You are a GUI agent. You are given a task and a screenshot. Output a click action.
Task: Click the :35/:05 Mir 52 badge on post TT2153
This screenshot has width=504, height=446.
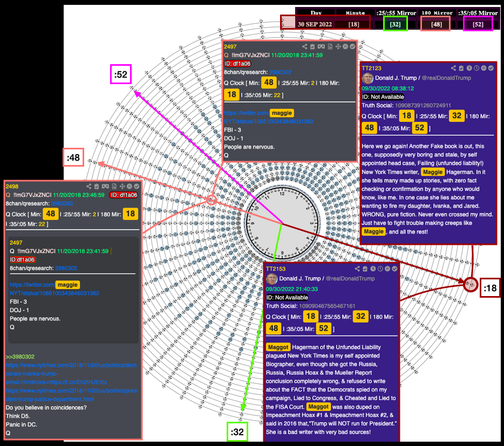point(324,328)
